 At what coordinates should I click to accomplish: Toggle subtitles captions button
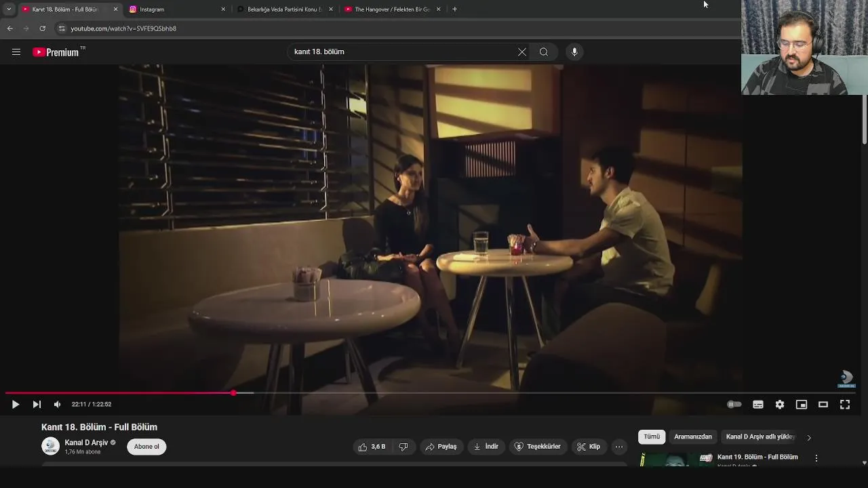click(x=758, y=405)
